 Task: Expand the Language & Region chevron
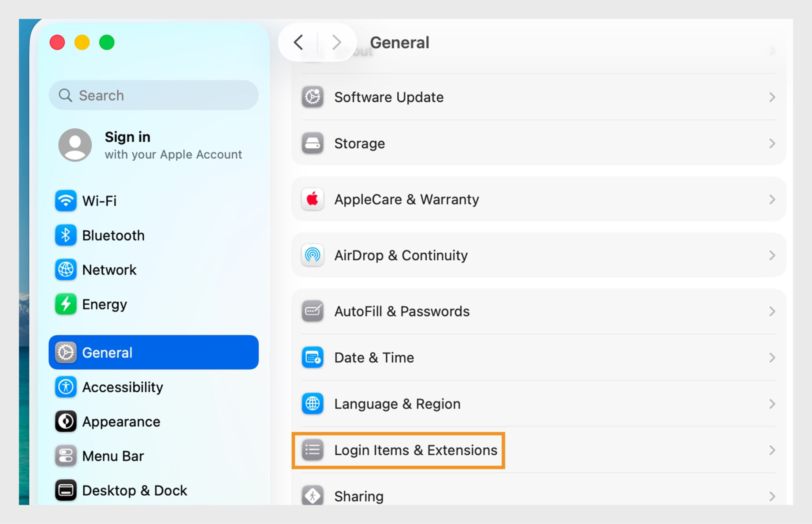coord(773,404)
